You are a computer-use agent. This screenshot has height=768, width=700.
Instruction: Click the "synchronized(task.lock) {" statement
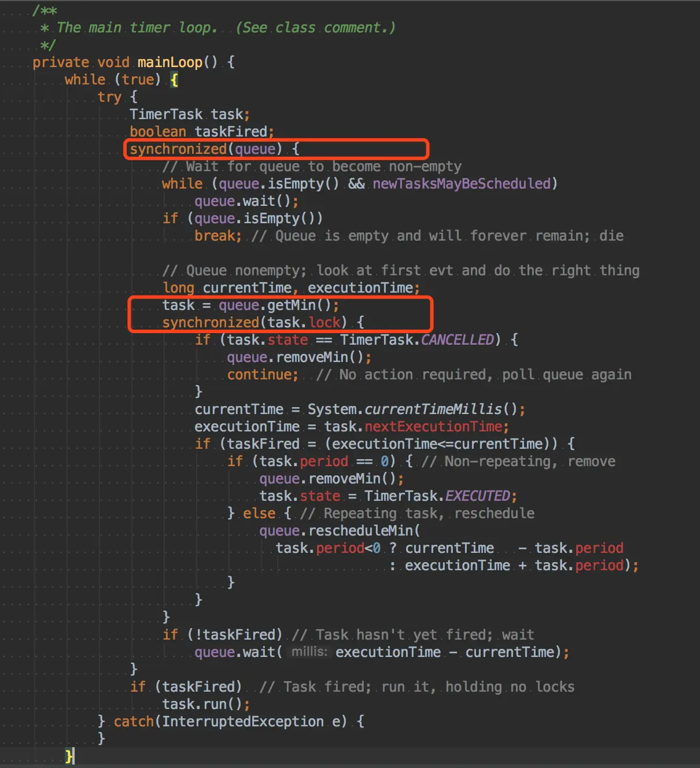[x=263, y=323]
